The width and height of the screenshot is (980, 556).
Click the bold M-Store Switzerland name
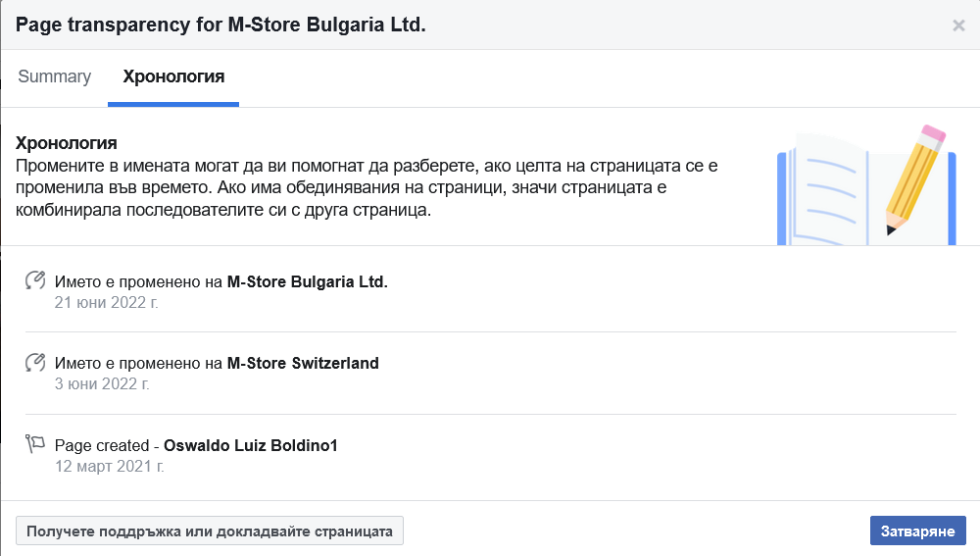(302, 363)
